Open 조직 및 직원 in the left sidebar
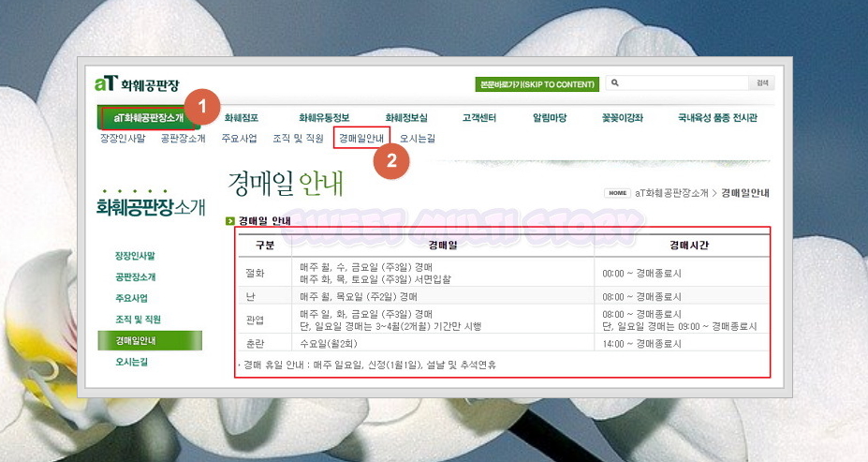 click(x=138, y=320)
